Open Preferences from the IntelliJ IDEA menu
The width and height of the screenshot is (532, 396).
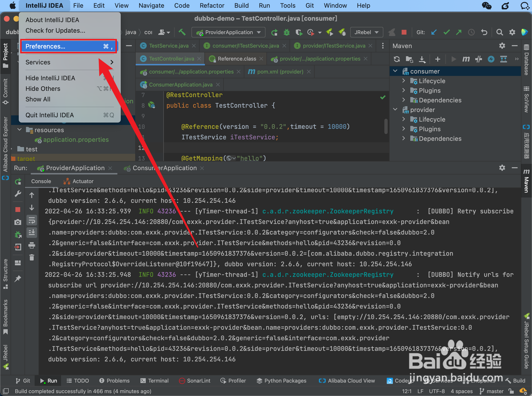[x=69, y=46]
